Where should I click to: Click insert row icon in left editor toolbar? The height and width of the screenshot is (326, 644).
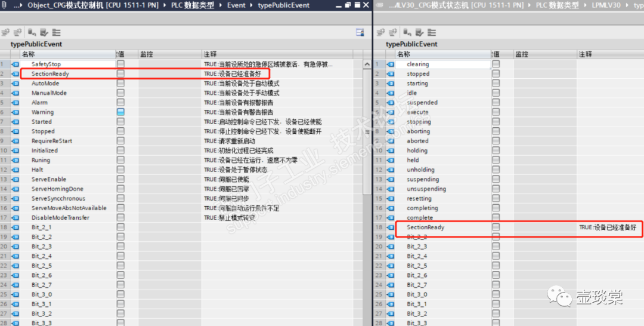pos(5,32)
